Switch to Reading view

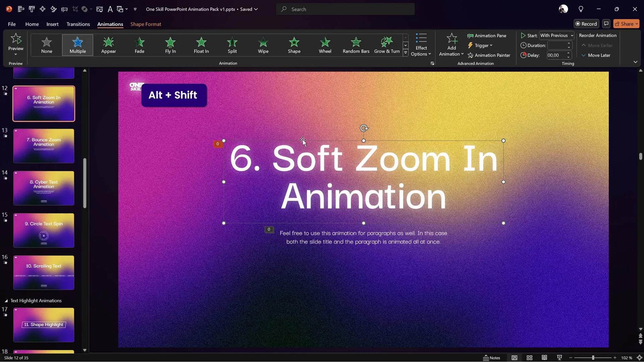(x=544, y=358)
